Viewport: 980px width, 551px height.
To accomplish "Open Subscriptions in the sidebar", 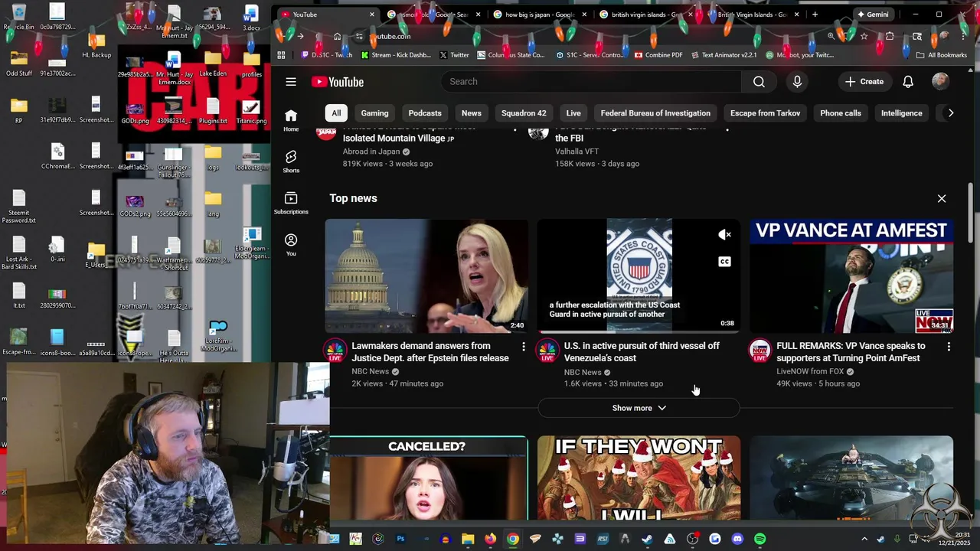I will [291, 203].
